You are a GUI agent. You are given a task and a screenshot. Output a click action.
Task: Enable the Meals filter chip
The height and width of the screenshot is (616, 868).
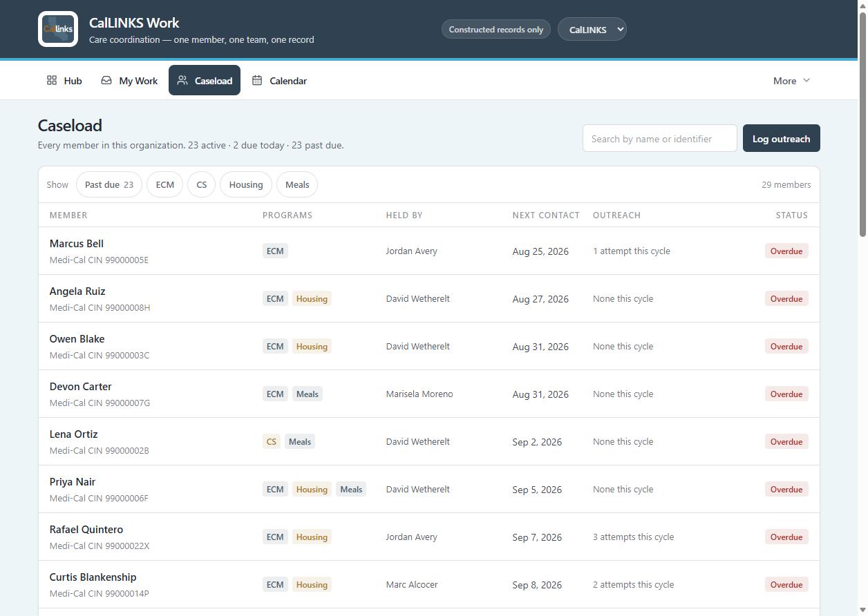[x=297, y=184]
